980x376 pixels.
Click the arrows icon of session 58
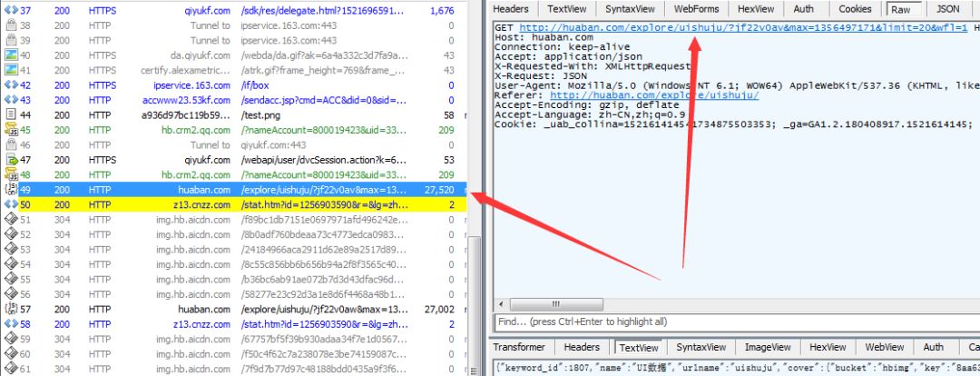coord(11,324)
